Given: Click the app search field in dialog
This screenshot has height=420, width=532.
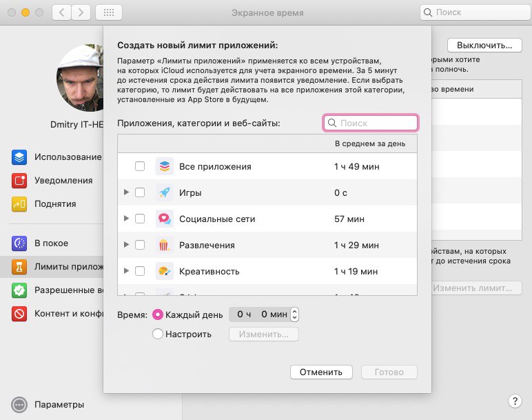Looking at the screenshot, I should coord(371,123).
